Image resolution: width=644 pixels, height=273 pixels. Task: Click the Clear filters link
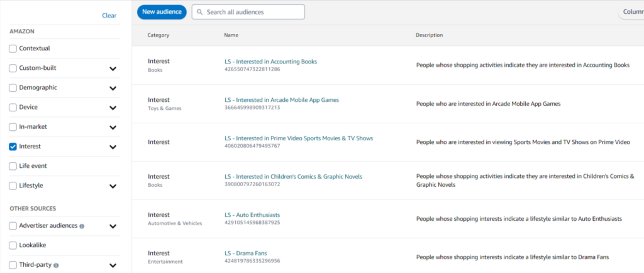[109, 16]
